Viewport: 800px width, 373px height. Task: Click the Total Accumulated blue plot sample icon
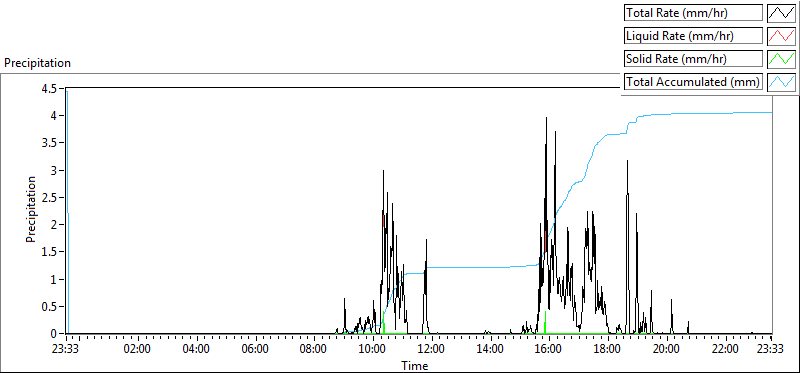pos(781,81)
